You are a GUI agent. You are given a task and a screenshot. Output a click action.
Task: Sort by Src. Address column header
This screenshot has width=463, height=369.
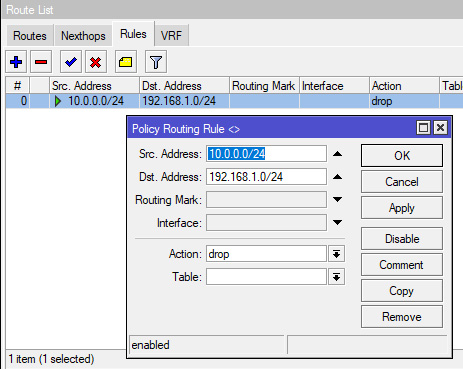[x=94, y=86]
